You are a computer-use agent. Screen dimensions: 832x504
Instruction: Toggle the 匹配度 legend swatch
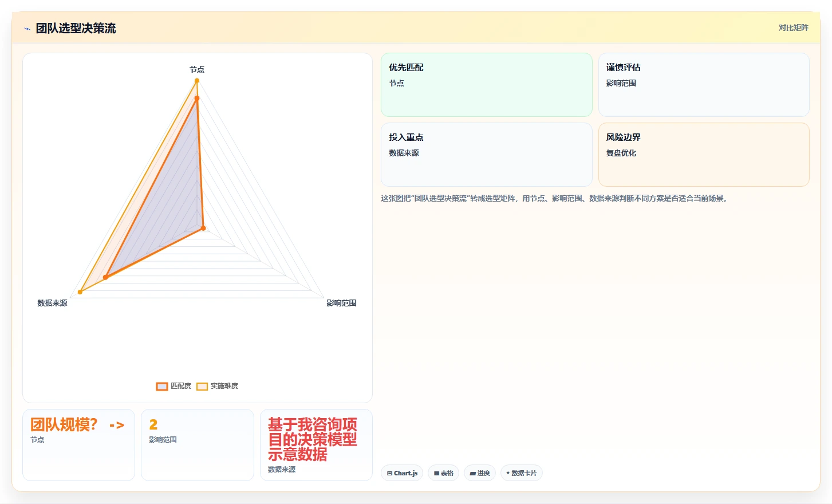point(162,387)
